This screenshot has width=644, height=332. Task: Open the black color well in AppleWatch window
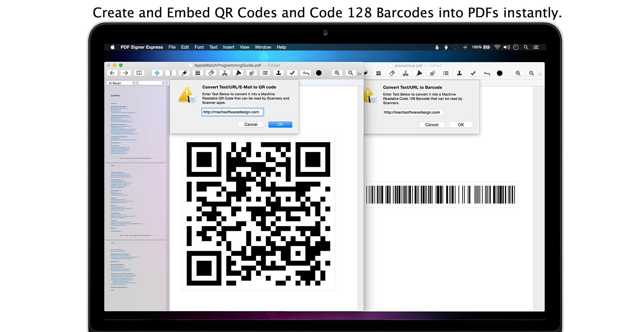pos(319,73)
